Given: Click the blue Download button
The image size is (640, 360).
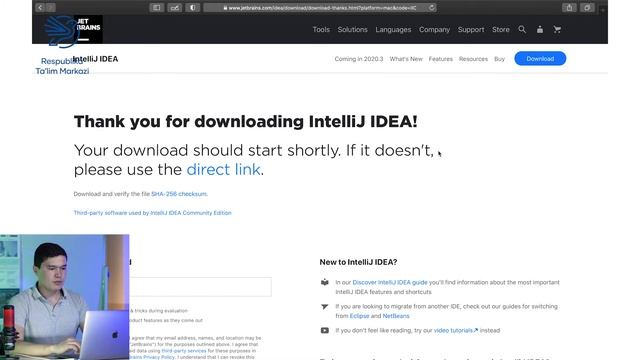Looking at the screenshot, I should pos(540,58).
